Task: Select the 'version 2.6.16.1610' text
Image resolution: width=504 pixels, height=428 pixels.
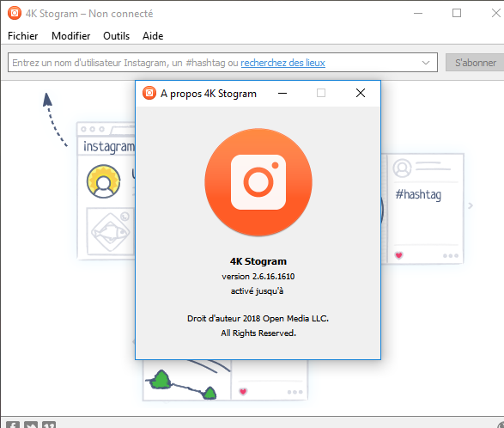Action: (258, 277)
